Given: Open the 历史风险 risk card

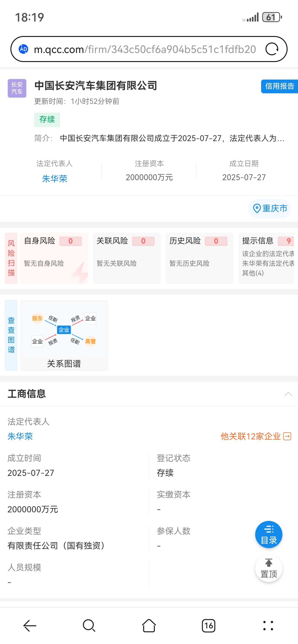Looking at the screenshot, I should pos(199,258).
